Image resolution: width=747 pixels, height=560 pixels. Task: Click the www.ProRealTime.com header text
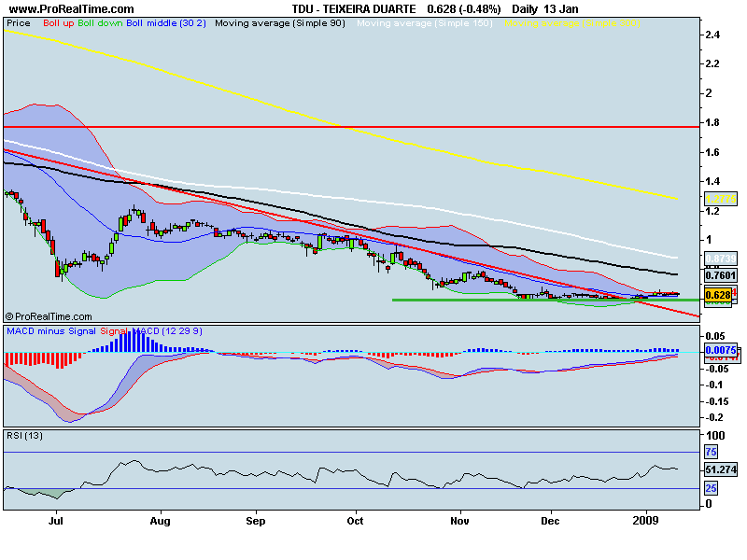click(72, 9)
